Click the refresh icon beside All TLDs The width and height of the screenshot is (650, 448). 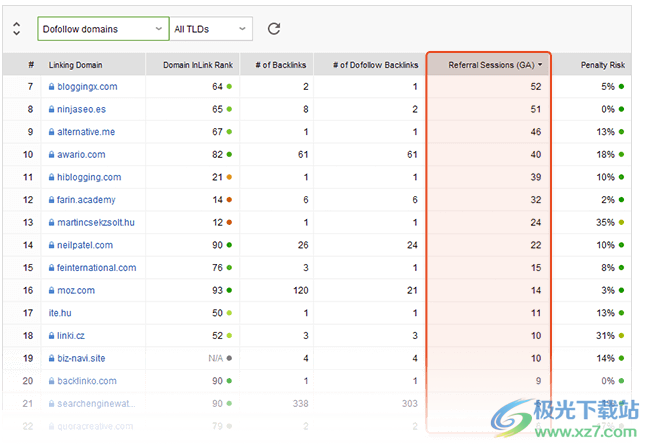[x=274, y=29]
